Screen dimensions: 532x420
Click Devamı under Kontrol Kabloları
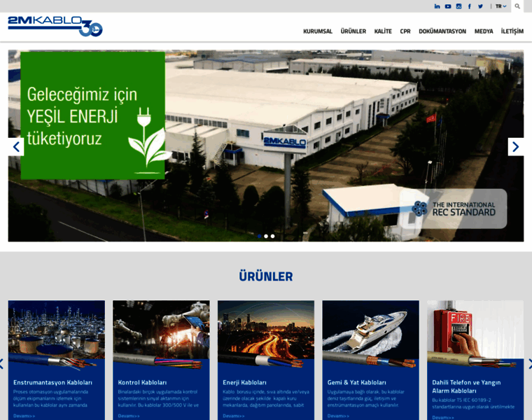pyautogui.click(x=129, y=416)
